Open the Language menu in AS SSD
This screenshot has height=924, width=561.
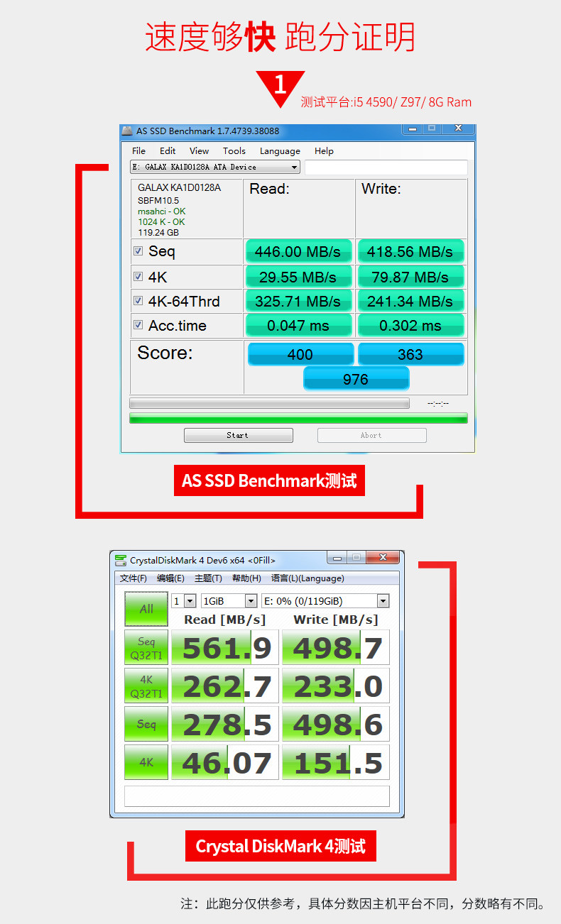280,151
